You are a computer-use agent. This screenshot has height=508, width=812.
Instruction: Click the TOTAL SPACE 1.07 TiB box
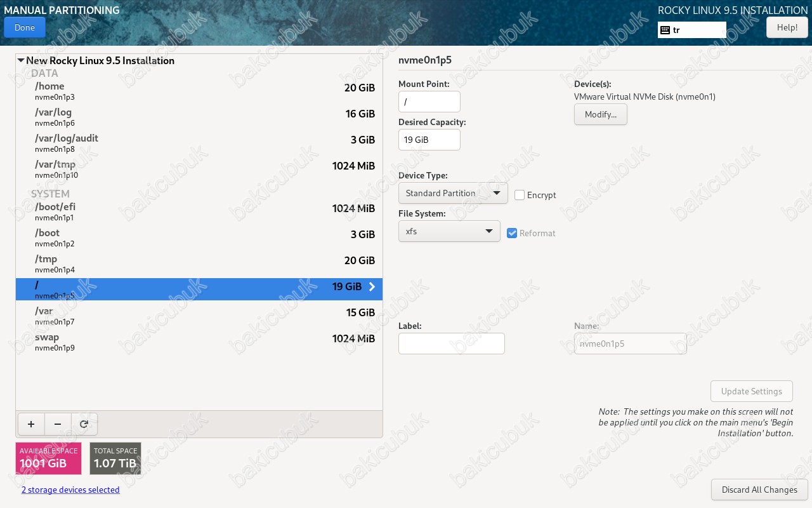[x=115, y=458]
